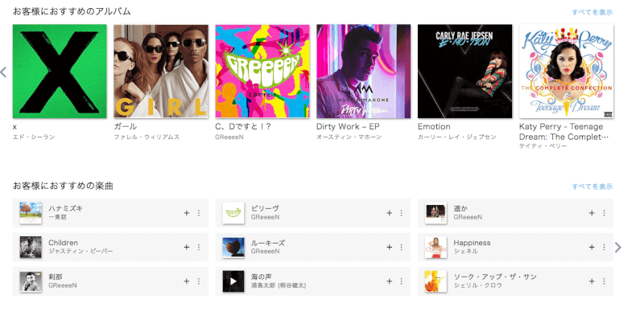The image size is (644, 328).
Task: Open more options menu for 海の声
Action: click(x=401, y=281)
